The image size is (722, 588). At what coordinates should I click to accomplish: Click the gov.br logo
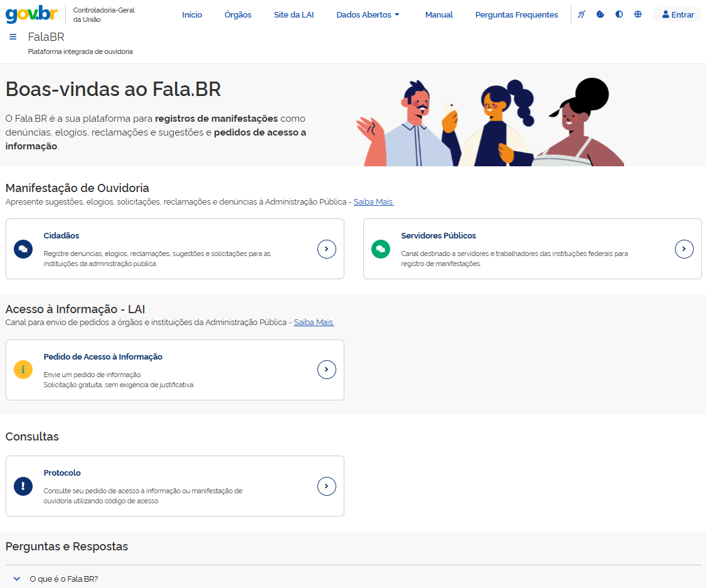pyautogui.click(x=31, y=14)
